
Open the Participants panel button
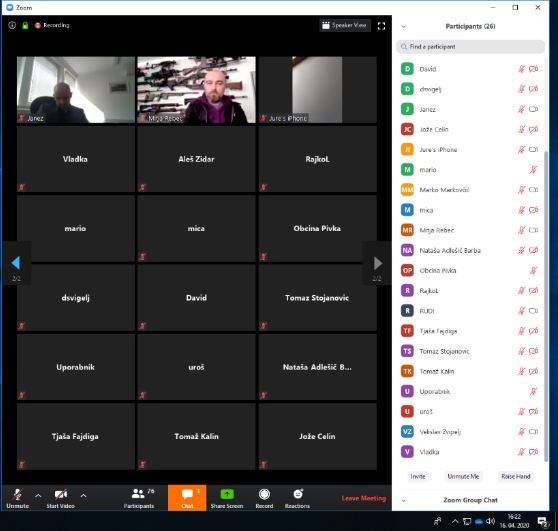pyautogui.click(x=139, y=498)
